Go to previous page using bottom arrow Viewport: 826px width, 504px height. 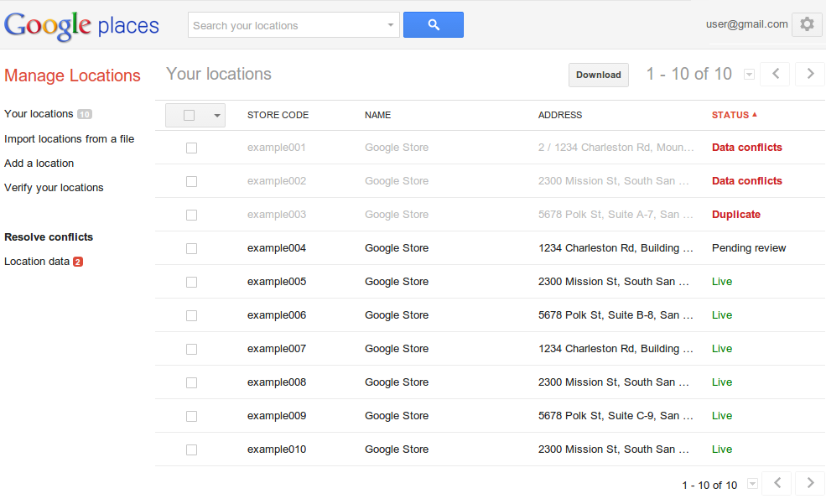pyautogui.click(x=777, y=483)
